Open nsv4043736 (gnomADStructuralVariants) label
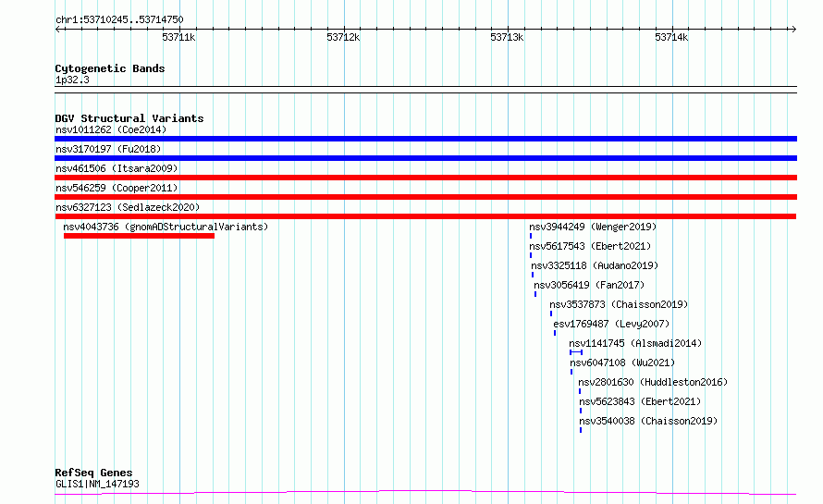The height and width of the screenshot is (504, 823). point(166,227)
